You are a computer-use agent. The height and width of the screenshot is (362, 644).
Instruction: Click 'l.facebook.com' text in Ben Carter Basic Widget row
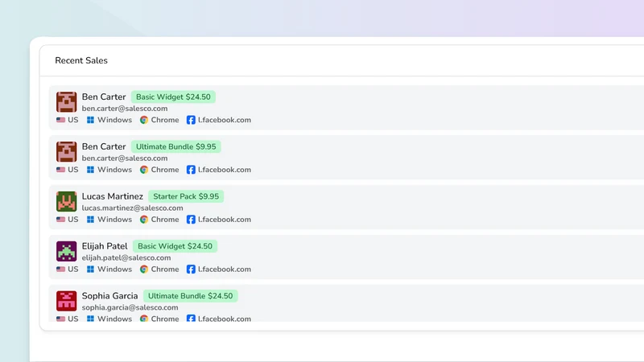tap(225, 120)
